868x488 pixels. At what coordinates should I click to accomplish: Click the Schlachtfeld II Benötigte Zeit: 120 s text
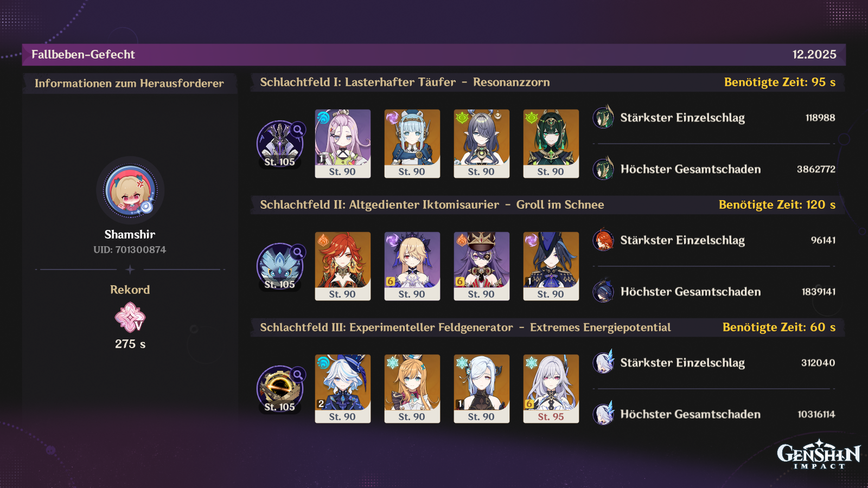point(777,205)
